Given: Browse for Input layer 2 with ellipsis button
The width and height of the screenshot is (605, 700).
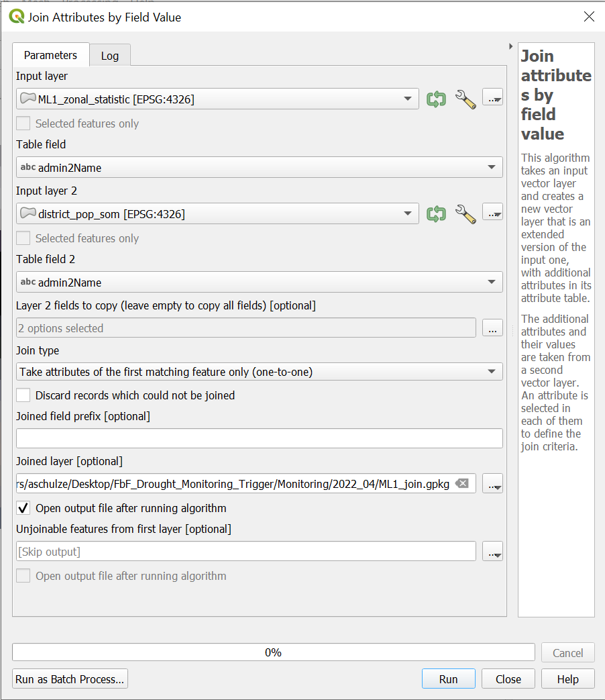Looking at the screenshot, I should click(x=492, y=214).
